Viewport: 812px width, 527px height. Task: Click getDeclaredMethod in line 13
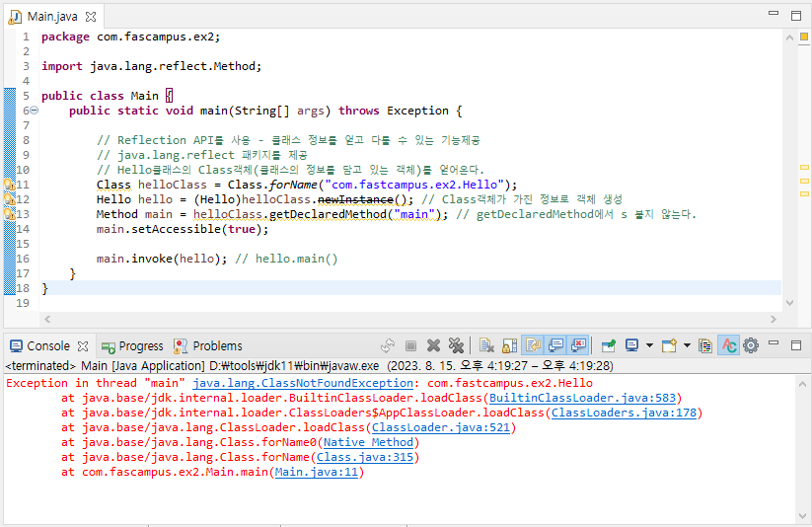click(329, 214)
